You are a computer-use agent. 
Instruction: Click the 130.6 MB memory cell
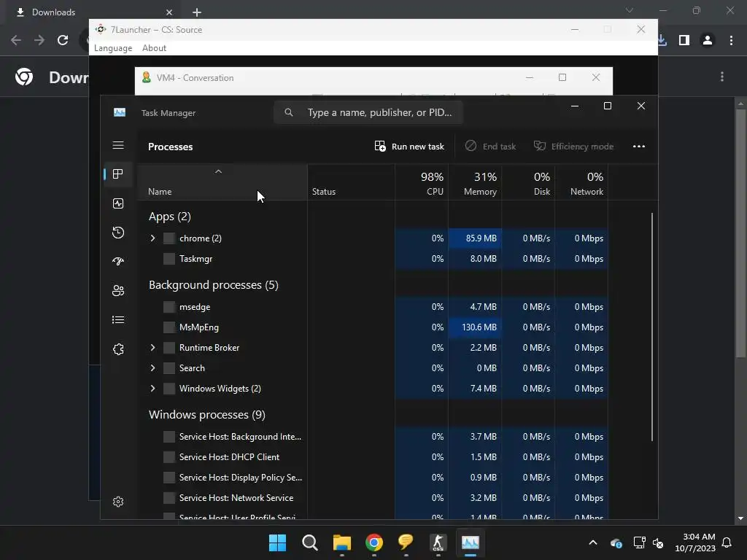pyautogui.click(x=475, y=327)
